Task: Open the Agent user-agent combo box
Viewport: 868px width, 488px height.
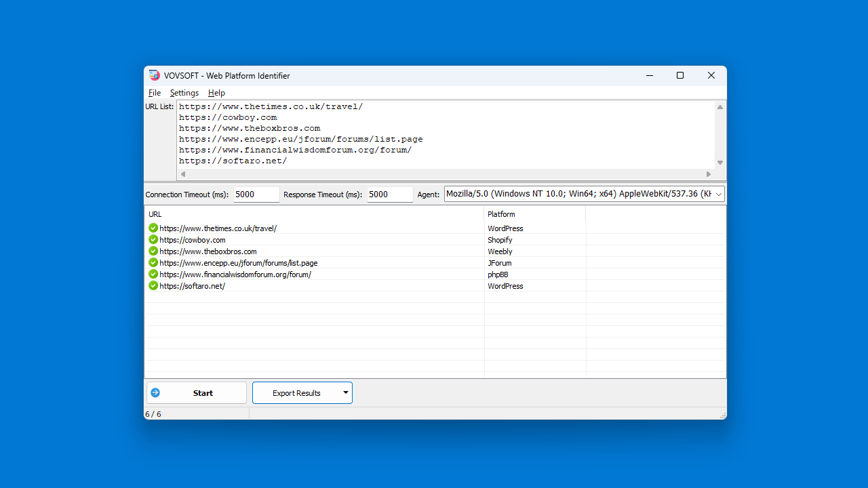Action: coord(585,194)
